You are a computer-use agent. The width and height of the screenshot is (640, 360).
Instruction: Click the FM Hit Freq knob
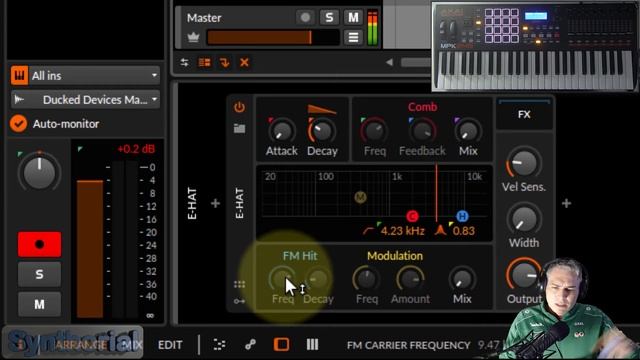(x=282, y=279)
